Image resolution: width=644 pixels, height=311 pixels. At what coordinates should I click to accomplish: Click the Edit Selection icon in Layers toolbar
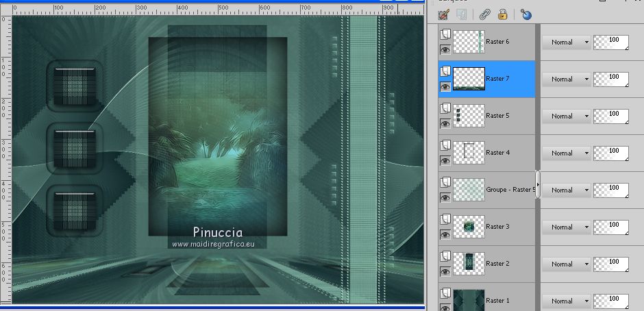click(444, 15)
